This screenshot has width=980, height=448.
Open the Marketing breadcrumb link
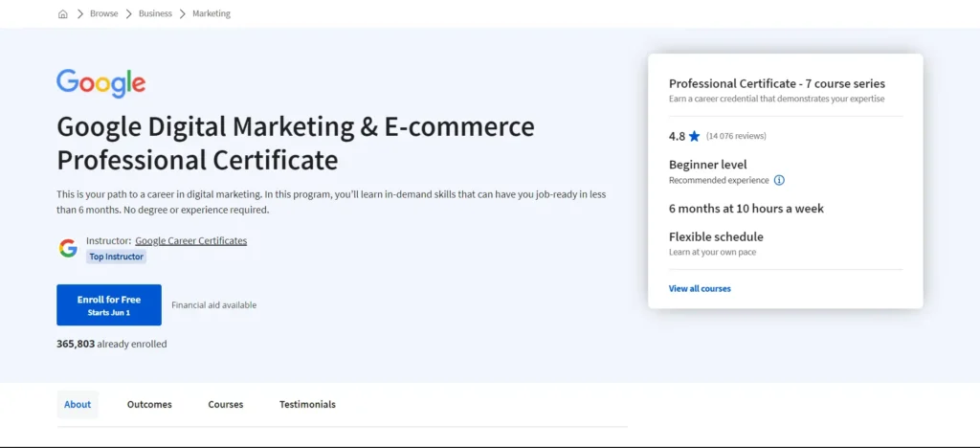tap(212, 13)
